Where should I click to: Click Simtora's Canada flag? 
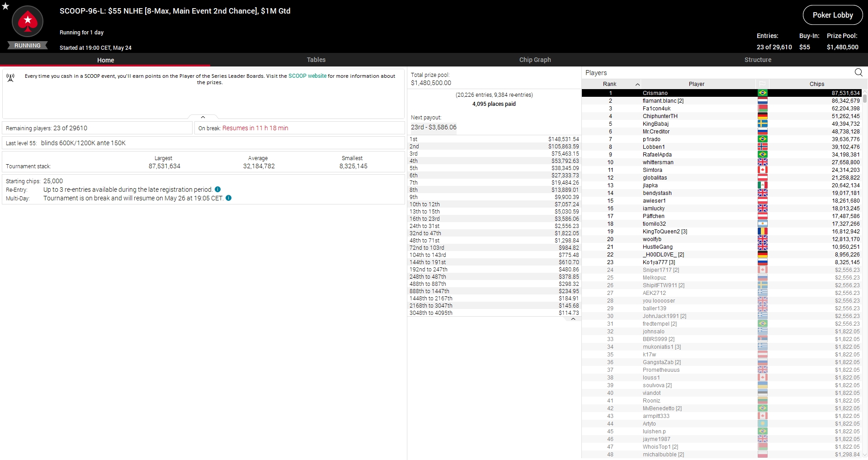click(762, 170)
